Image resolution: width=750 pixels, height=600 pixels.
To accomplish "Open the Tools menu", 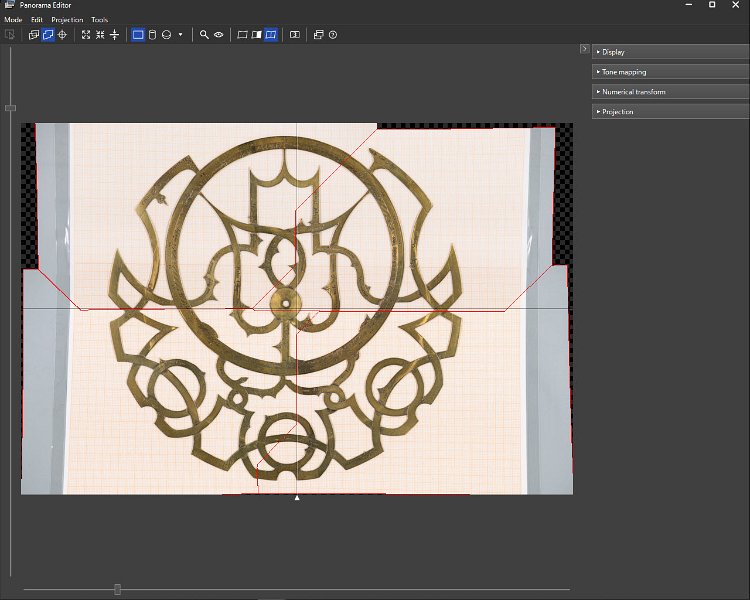I will pyautogui.click(x=99, y=20).
